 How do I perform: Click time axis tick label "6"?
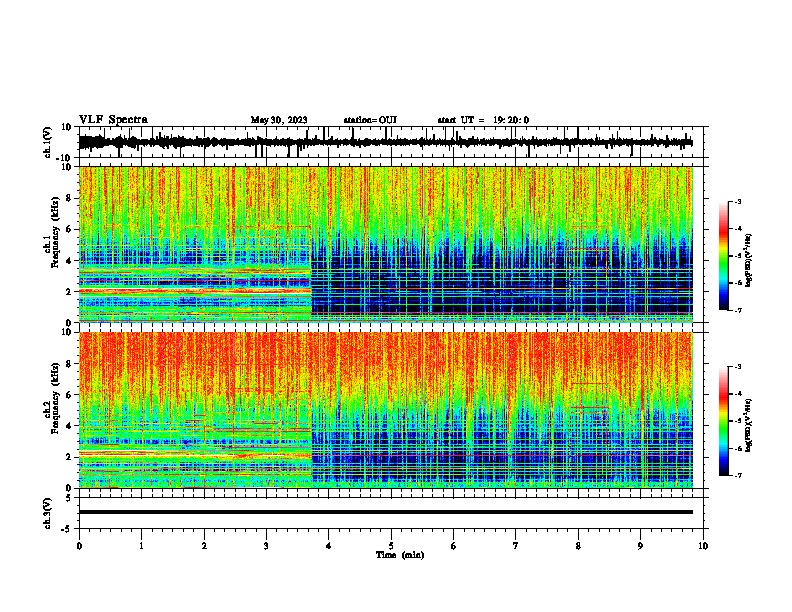point(454,546)
